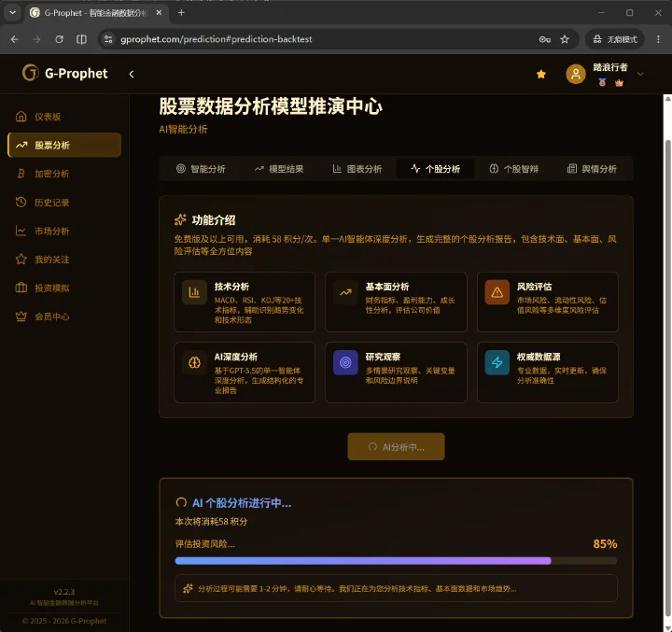Click the © 2025 - 2026 G-Prophet footer text
Image resolution: width=672 pixels, height=632 pixels.
pos(64,621)
